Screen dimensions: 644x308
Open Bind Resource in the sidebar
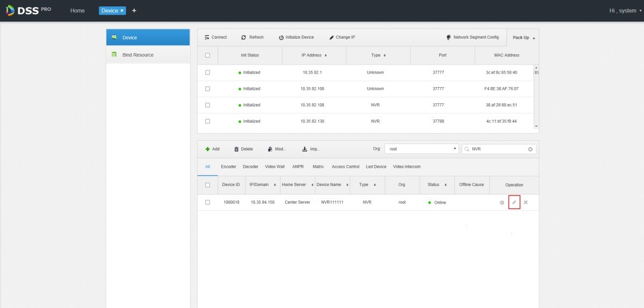[138, 55]
